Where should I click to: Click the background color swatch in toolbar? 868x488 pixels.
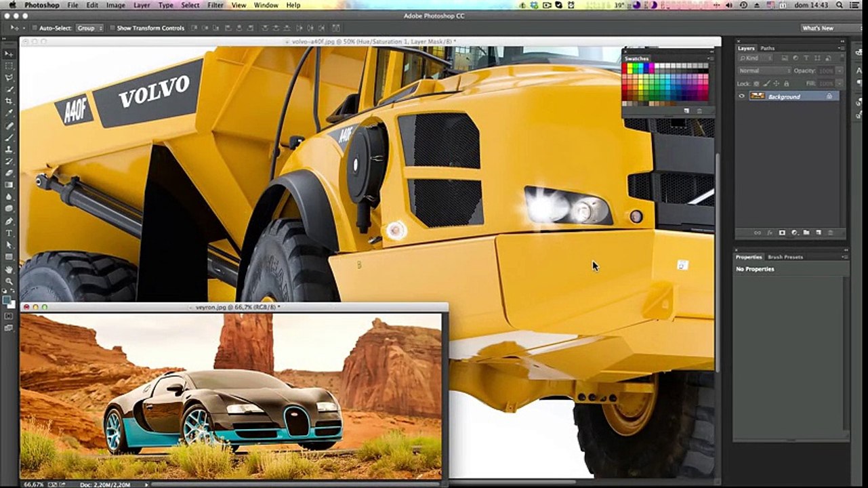click(x=12, y=306)
